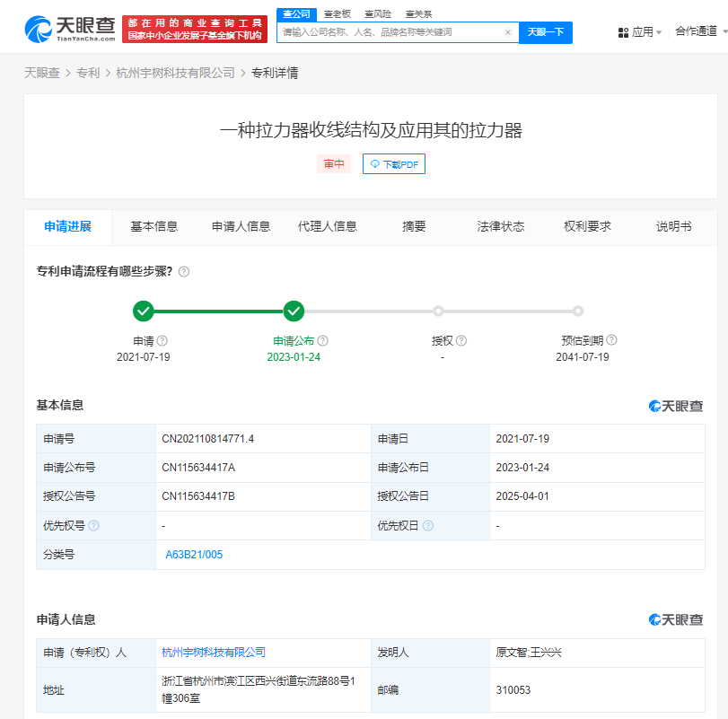Image resolution: width=728 pixels, height=719 pixels.
Task: Open the 申请人信息 tab
Action: point(241,226)
